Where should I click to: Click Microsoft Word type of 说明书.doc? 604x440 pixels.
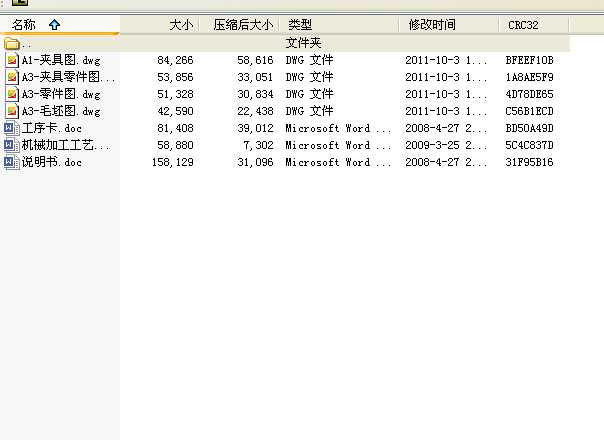pyautogui.click(x=338, y=162)
